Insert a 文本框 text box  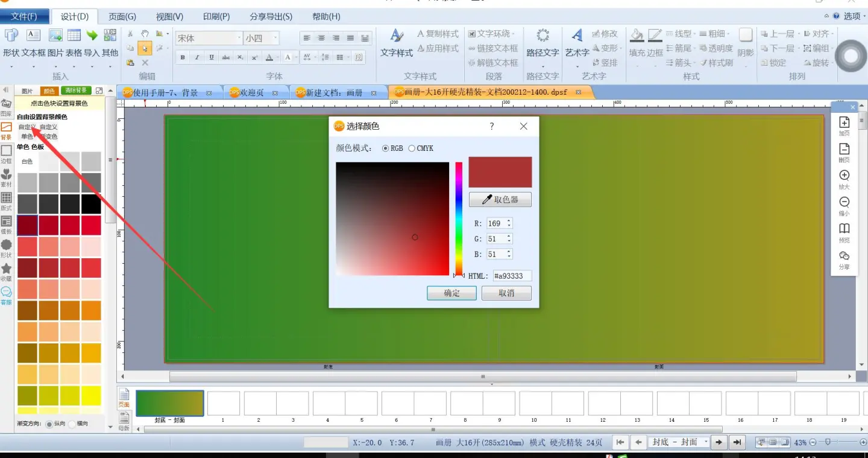click(x=33, y=42)
